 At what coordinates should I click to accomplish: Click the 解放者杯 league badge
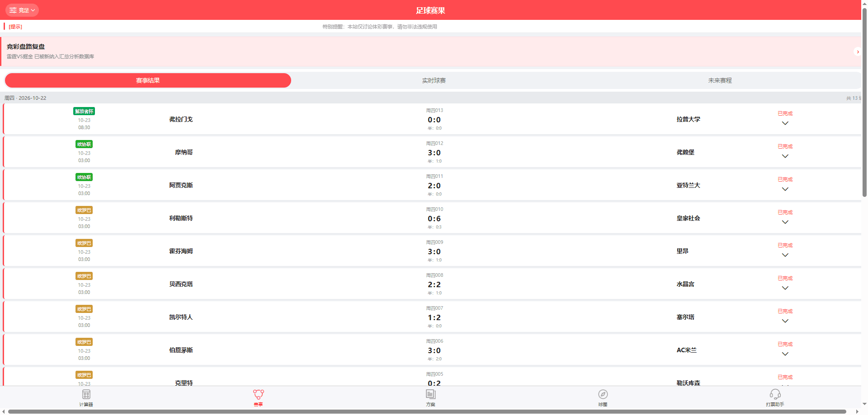[x=84, y=111]
